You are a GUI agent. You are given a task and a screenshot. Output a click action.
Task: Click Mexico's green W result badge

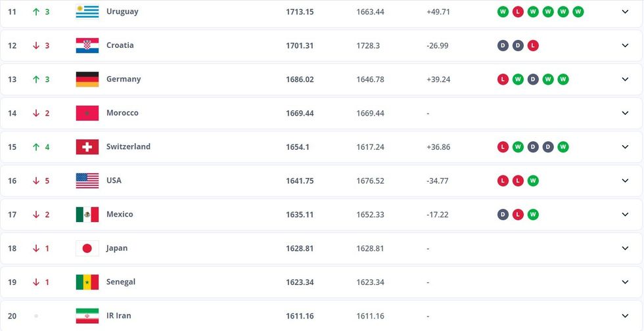533,215
